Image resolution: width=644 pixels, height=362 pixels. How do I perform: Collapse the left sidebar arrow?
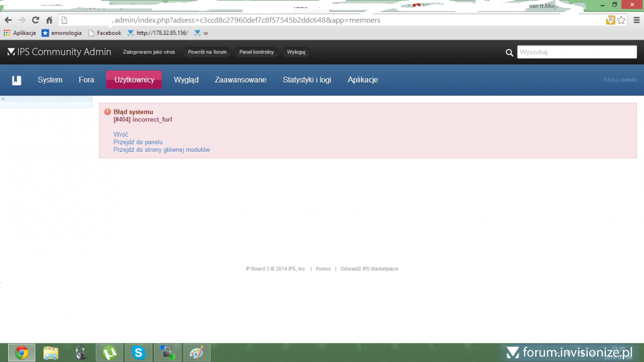tap(3, 99)
